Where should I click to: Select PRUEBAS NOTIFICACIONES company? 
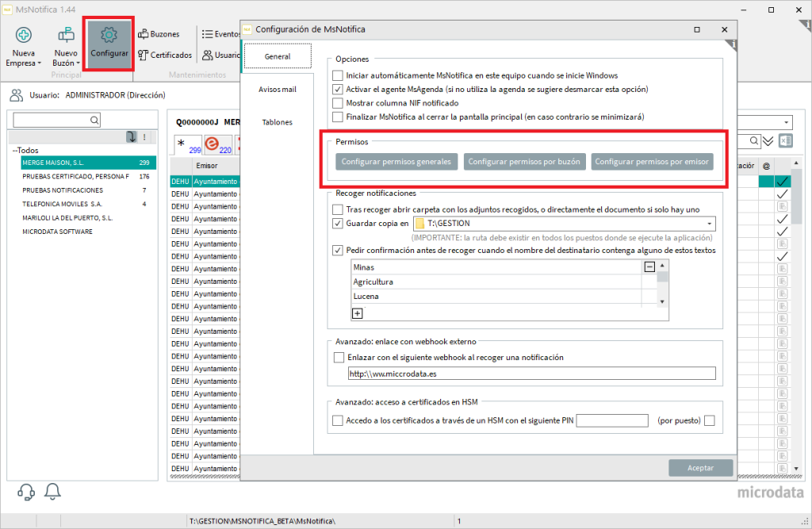(88, 190)
